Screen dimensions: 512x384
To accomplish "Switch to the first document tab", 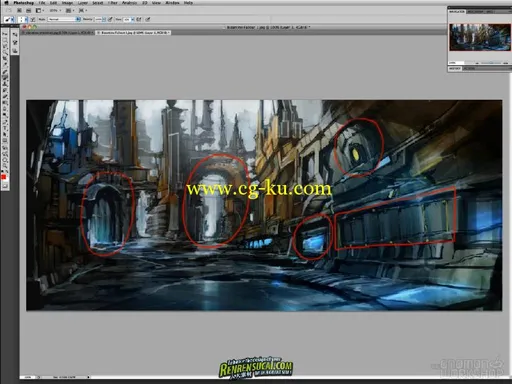I will (x=58, y=33).
